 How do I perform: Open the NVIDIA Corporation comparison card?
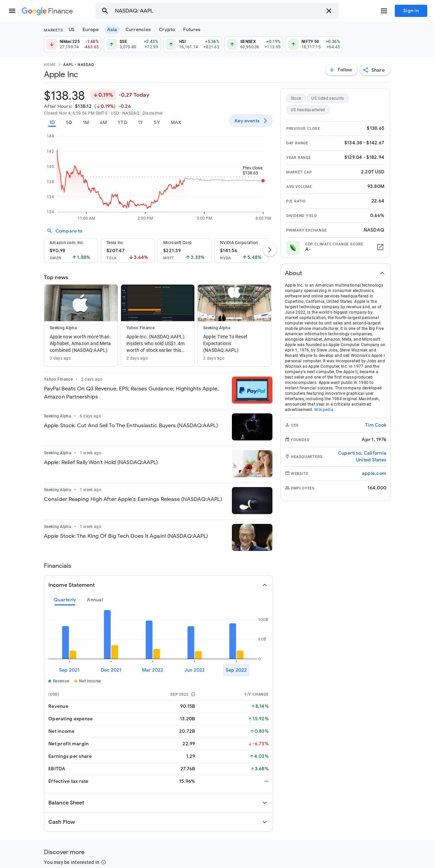[x=241, y=250]
